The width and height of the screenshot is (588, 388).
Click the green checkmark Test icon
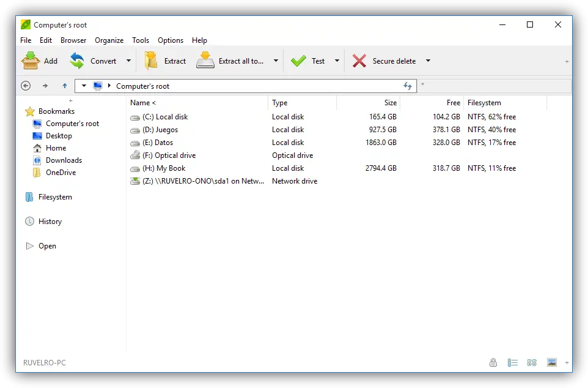click(x=298, y=61)
